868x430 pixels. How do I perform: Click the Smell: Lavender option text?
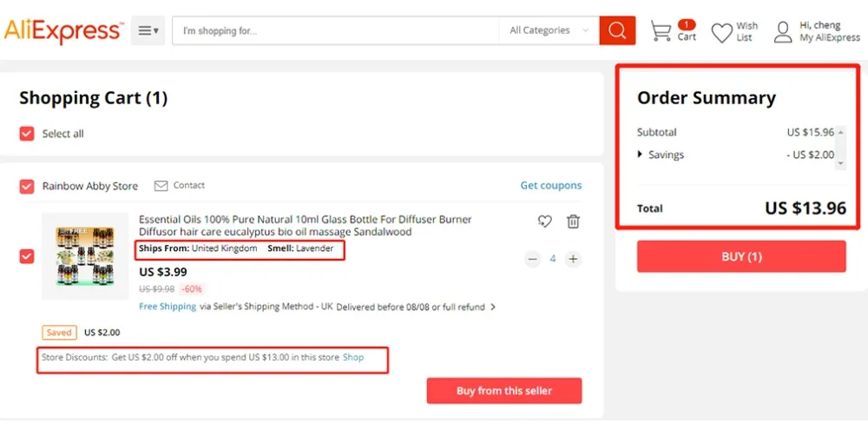(300, 248)
